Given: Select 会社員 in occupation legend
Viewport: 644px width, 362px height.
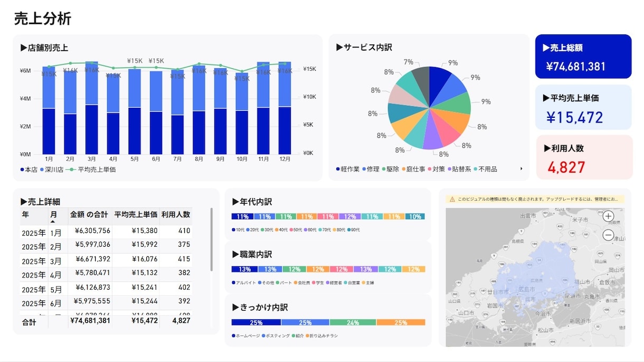Looking at the screenshot, I should [302, 283].
